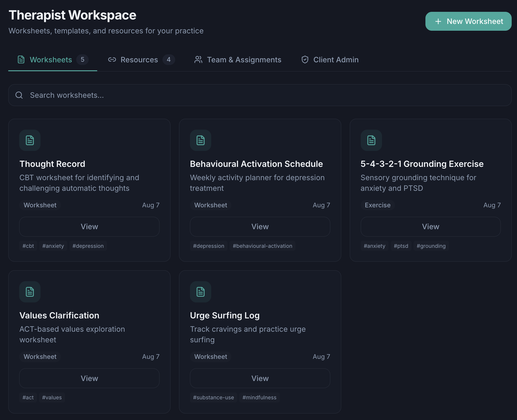The width and height of the screenshot is (517, 420).
Task: Create a New Worksheet
Action: pos(468,21)
